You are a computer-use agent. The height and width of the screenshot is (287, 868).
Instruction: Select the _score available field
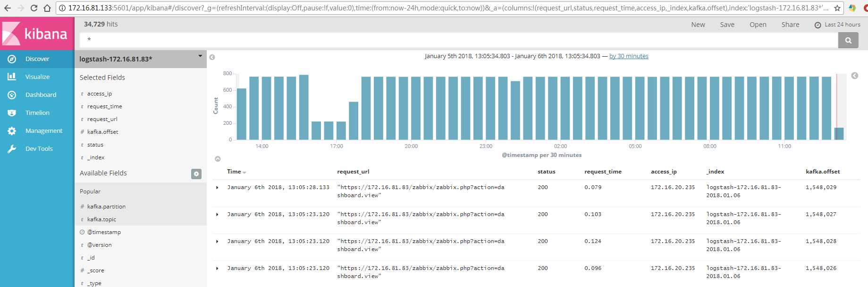(x=95, y=270)
